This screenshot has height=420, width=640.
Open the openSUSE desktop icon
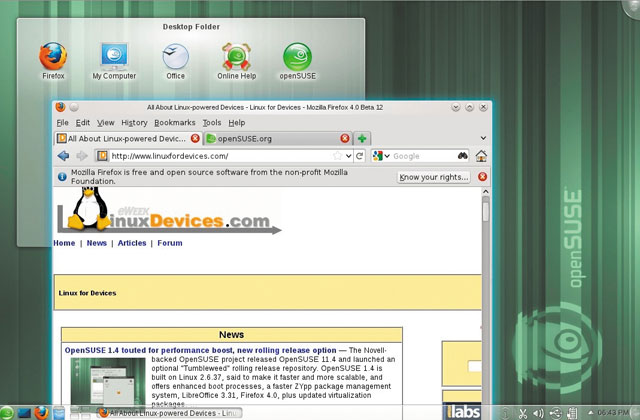(298, 56)
